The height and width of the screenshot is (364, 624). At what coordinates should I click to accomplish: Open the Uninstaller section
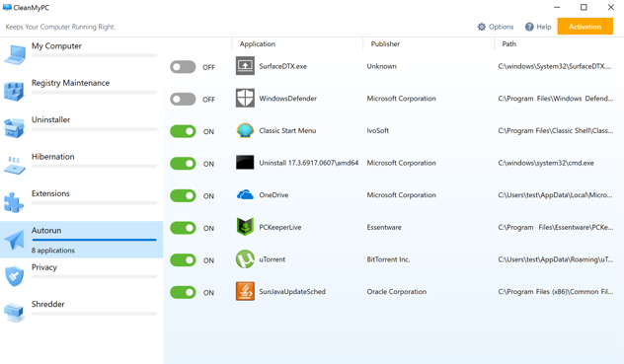pyautogui.click(x=81, y=128)
